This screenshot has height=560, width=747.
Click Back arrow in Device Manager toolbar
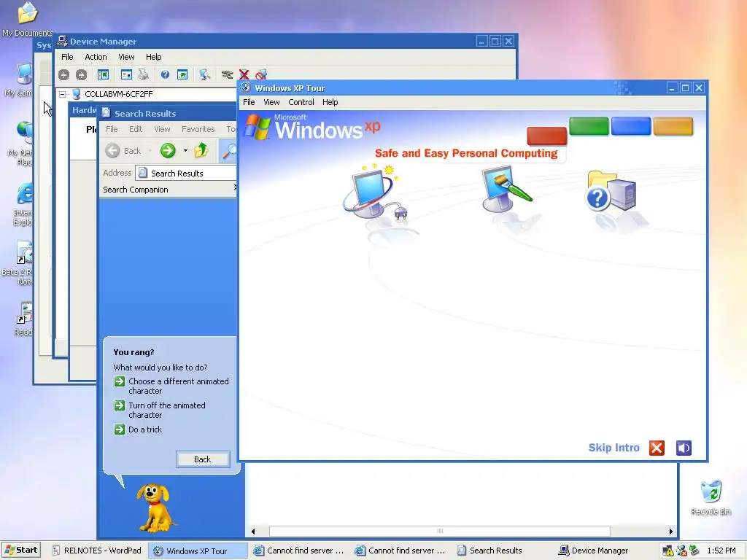(64, 75)
